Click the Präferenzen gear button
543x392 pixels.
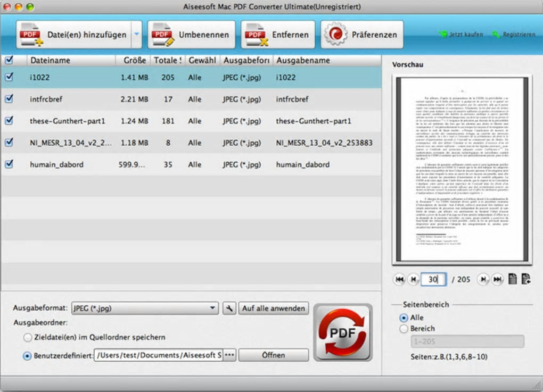[362, 35]
